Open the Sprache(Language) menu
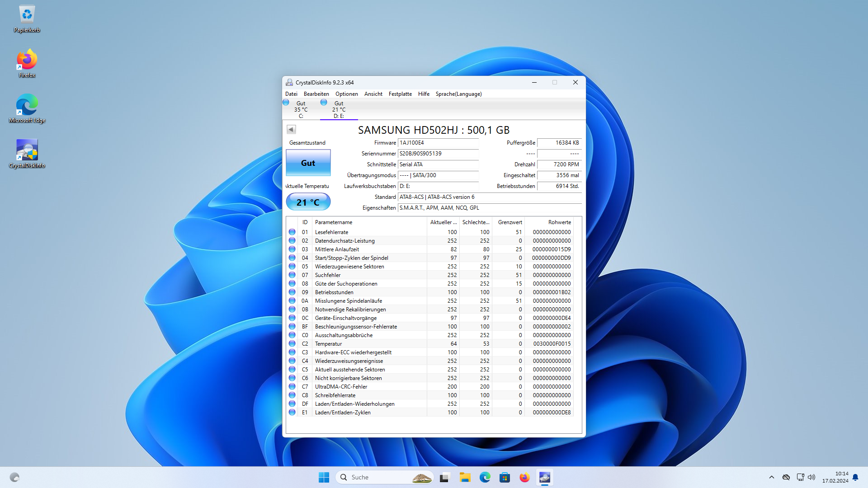 tap(458, 94)
